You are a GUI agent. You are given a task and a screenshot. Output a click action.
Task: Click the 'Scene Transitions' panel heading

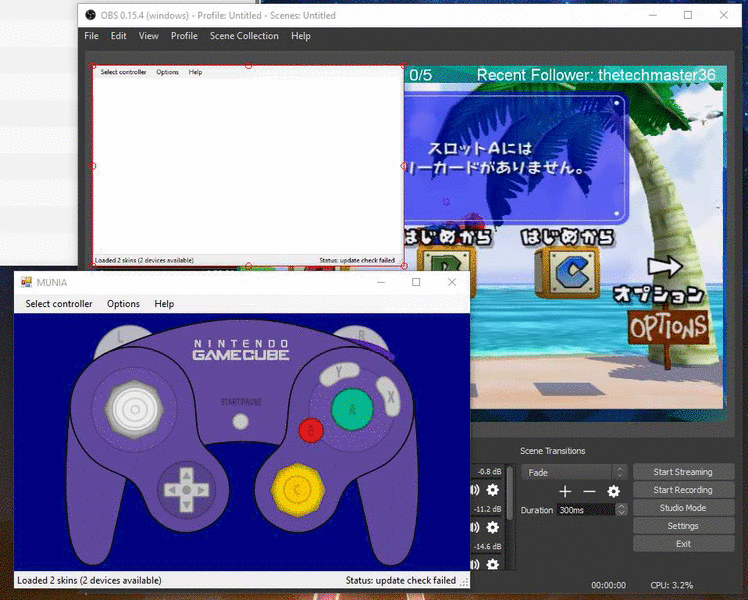(552, 451)
